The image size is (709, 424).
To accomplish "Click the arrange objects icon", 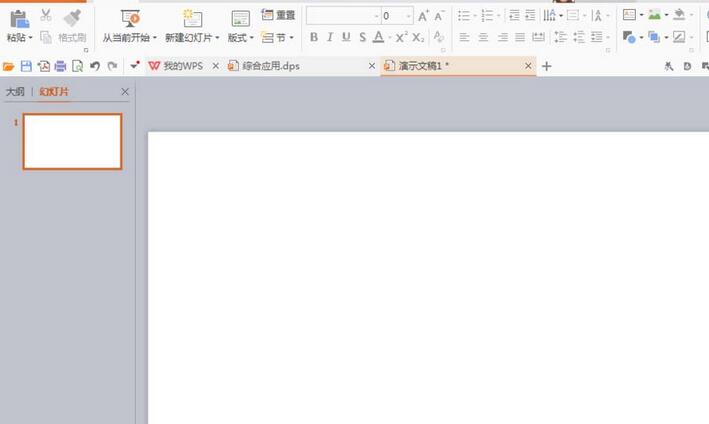I will coord(654,37).
